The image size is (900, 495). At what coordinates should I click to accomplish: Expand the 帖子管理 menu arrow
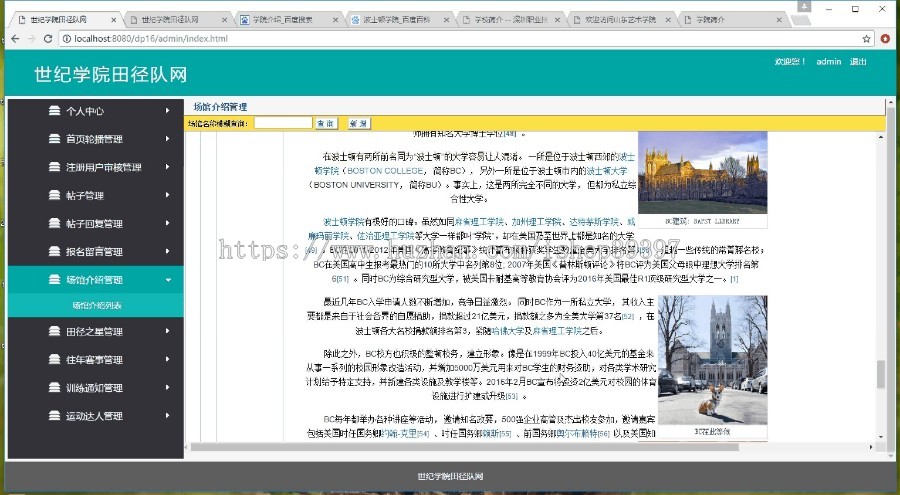tap(168, 195)
